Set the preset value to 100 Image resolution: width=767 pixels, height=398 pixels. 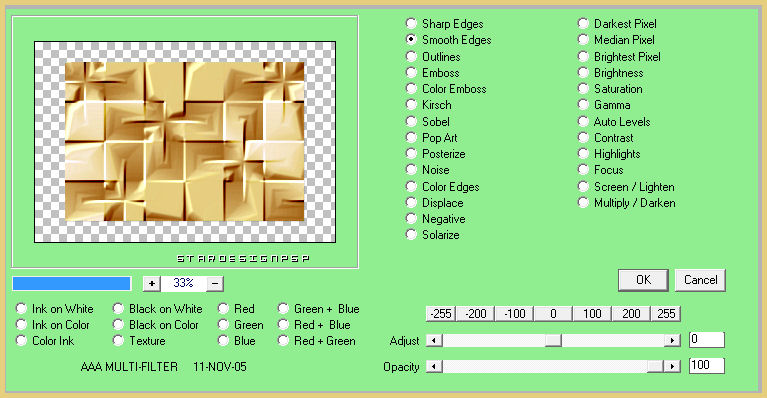click(592, 313)
